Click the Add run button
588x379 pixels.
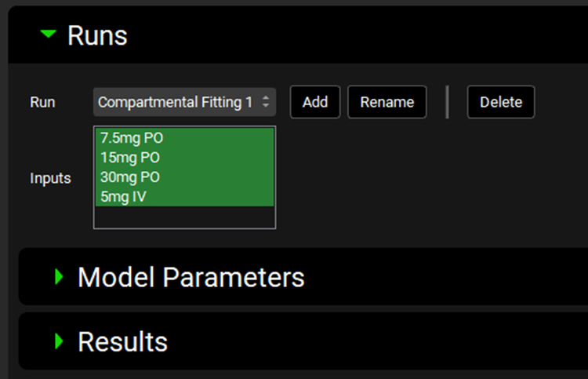coord(315,102)
